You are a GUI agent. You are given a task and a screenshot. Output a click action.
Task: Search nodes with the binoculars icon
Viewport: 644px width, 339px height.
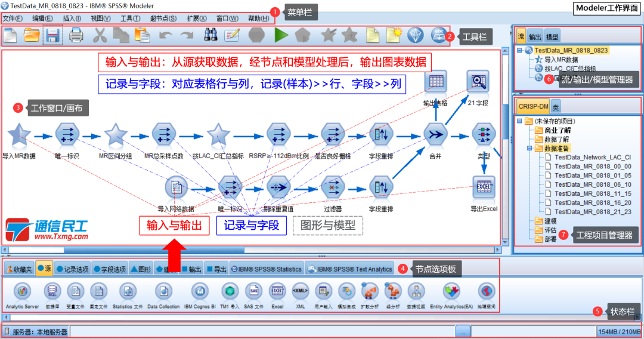210,35
